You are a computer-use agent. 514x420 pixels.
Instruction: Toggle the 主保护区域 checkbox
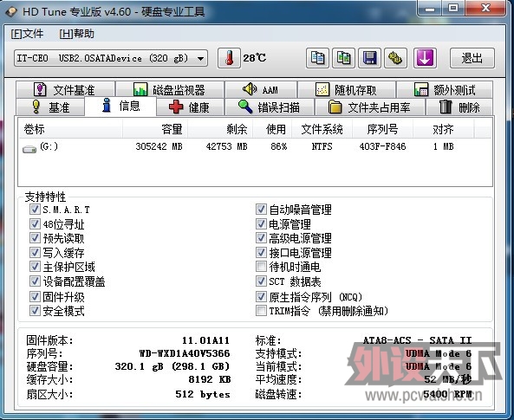(x=35, y=267)
